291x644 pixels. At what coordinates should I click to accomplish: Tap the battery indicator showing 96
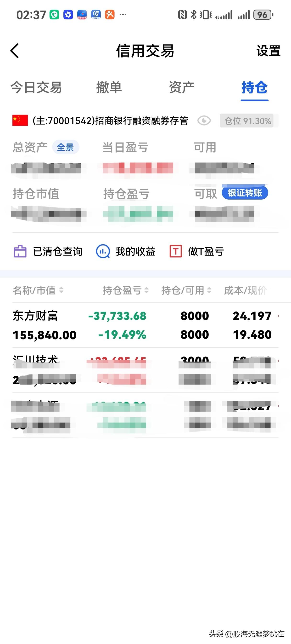pyautogui.click(x=263, y=15)
